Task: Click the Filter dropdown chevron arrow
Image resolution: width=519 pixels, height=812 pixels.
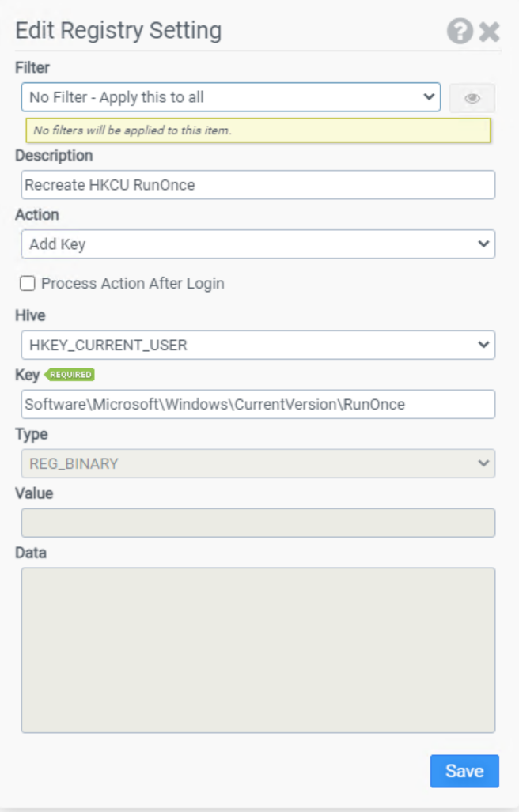Action: [429, 96]
